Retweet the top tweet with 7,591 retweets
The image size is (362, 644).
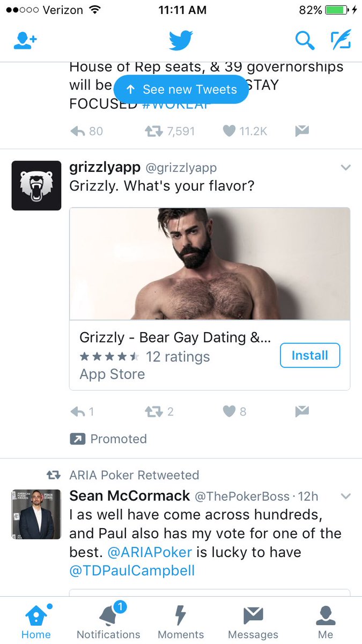[169, 131]
